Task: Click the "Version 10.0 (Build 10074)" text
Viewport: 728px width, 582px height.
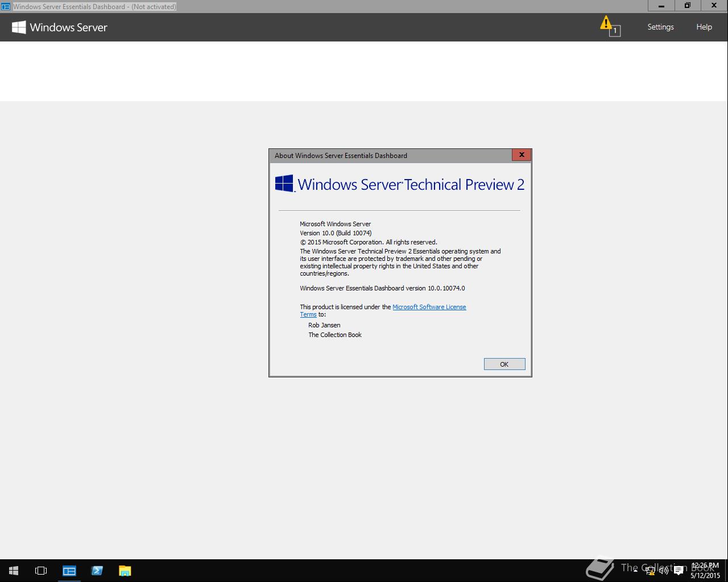Action: point(336,233)
